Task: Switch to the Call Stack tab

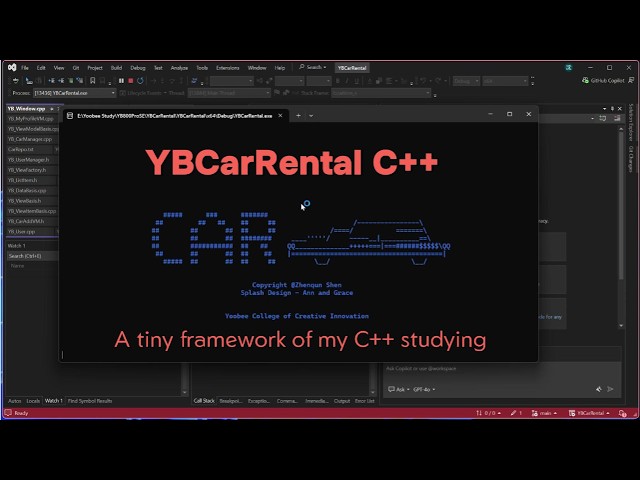Action: 204,401
